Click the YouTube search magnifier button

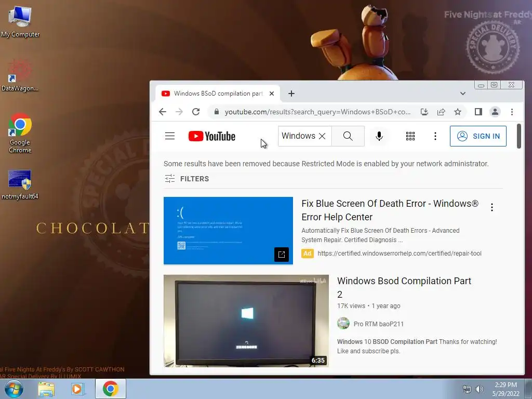(x=348, y=136)
